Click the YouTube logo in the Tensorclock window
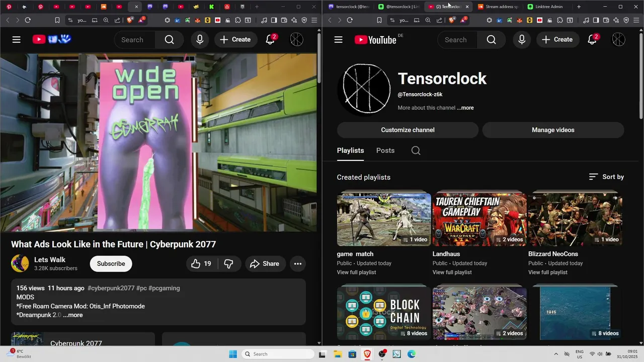The height and width of the screenshot is (362, 644). 375,40
